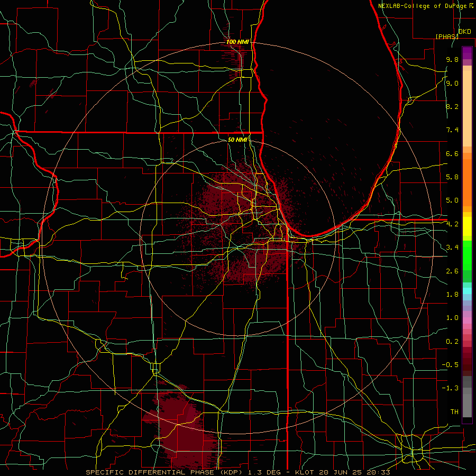Pick the gray band at color bar bottom
This screenshot has width=476, height=476.
pos(467,397)
